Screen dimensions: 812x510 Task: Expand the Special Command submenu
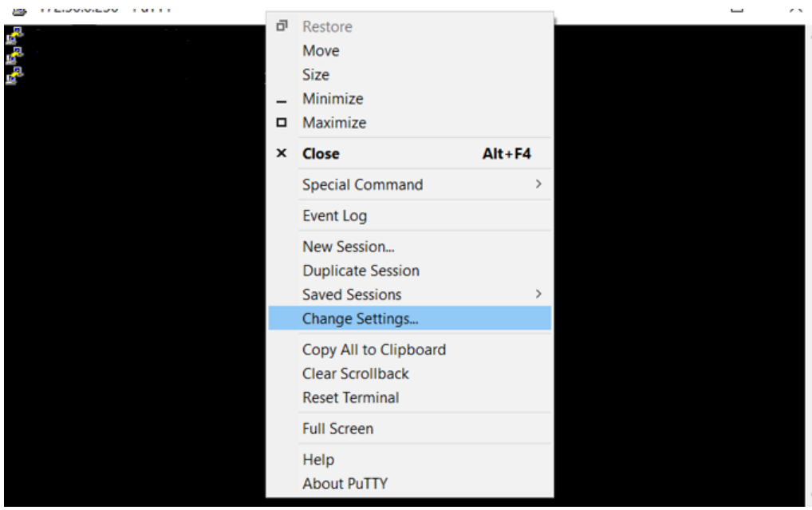(361, 184)
